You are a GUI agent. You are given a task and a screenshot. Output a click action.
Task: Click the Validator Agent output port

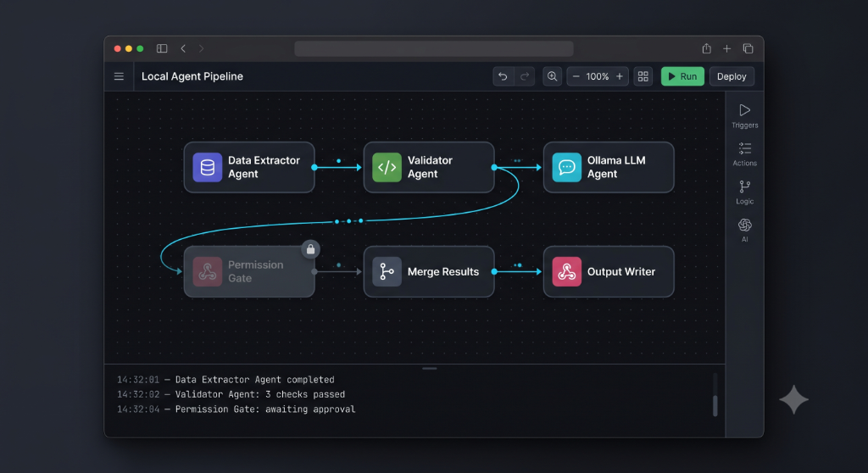pos(494,167)
